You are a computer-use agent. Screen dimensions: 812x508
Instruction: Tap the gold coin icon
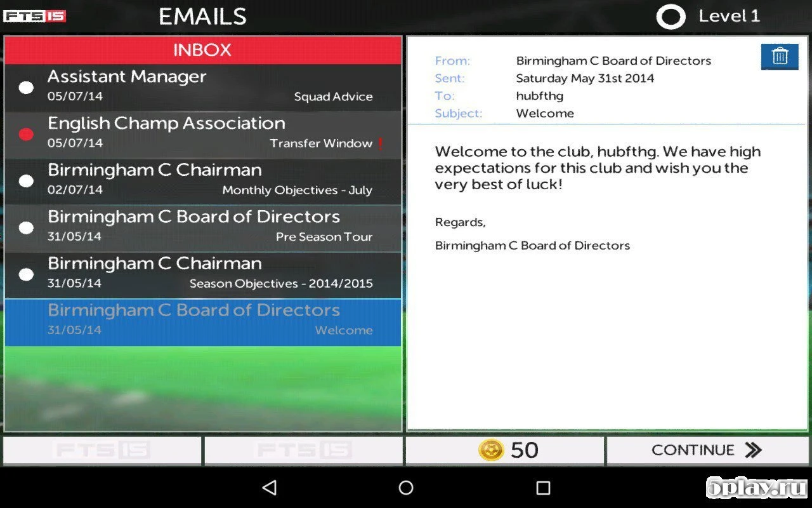coord(491,450)
